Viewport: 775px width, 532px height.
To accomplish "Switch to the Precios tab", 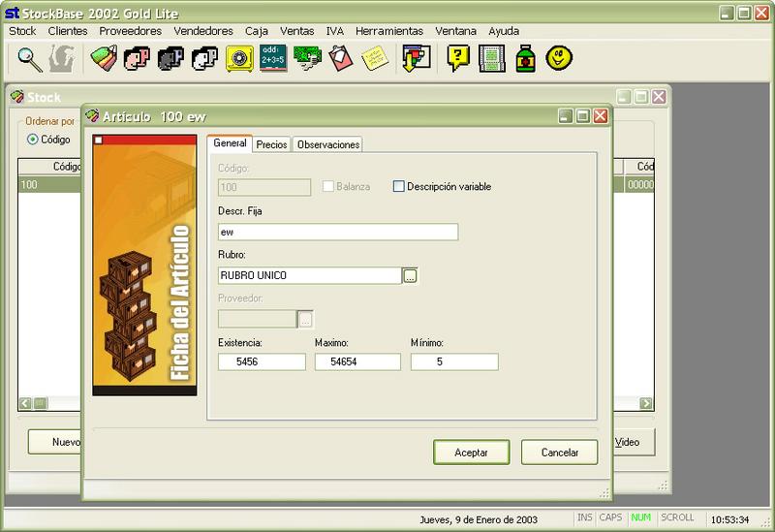I will pyautogui.click(x=271, y=144).
